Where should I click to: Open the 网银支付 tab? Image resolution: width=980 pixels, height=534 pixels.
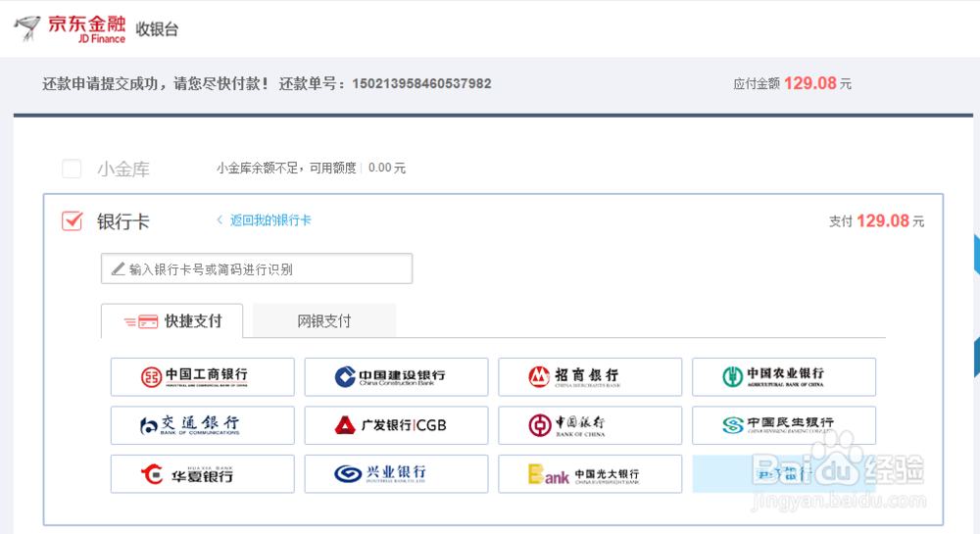pos(324,321)
